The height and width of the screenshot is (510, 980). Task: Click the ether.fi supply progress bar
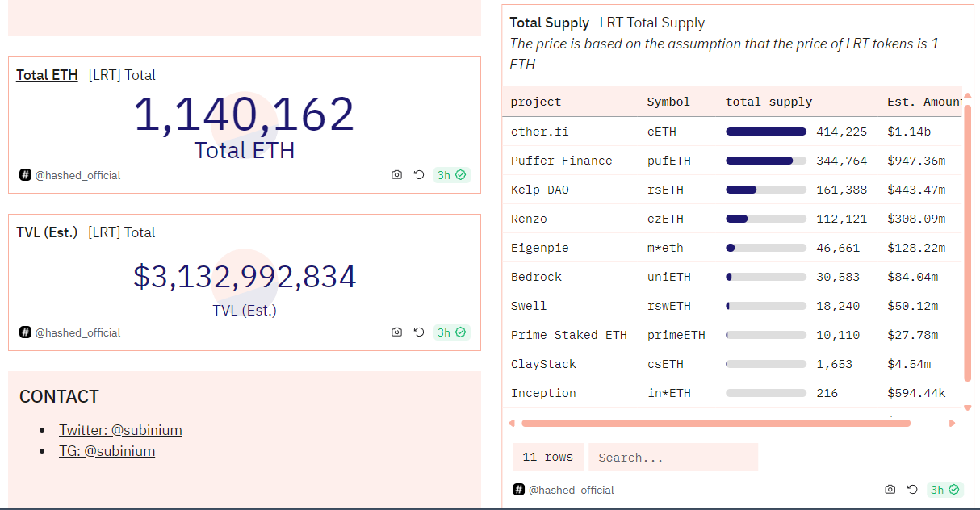point(766,132)
